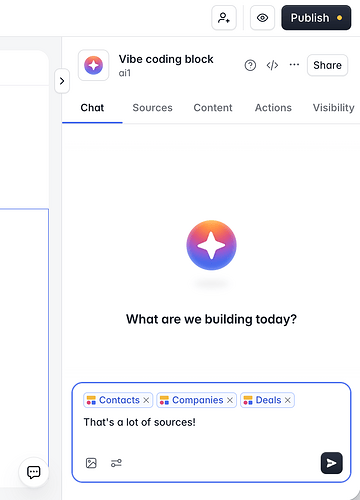Switch to the Sources tab
The height and width of the screenshot is (500, 360).
[x=152, y=108]
